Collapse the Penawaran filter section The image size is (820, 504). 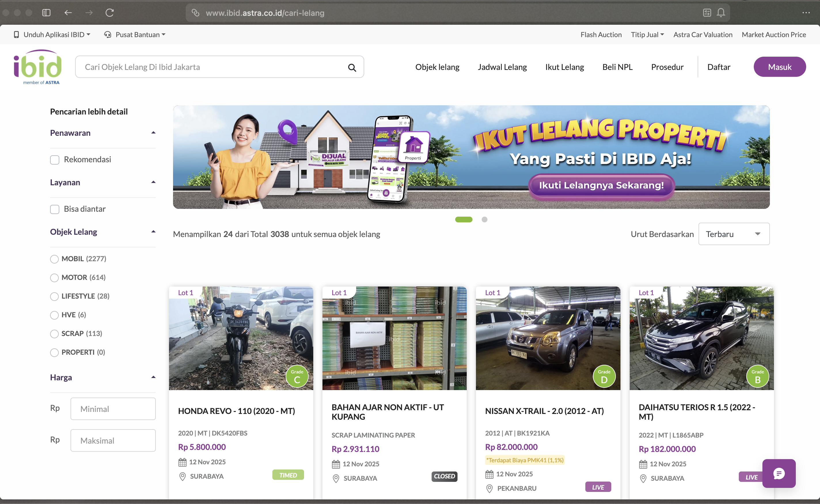click(153, 133)
